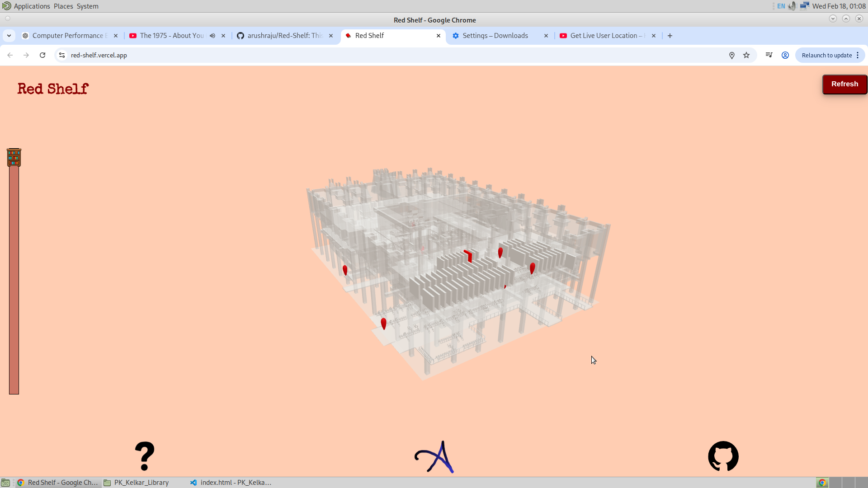View site information icon beside URL

coord(62,55)
